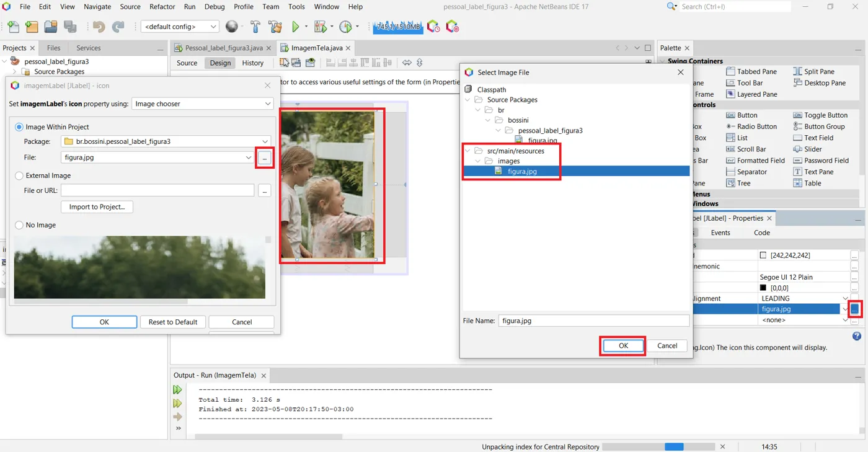Select the External Image radio button
Viewport: 868px width, 452px height.
[19, 175]
